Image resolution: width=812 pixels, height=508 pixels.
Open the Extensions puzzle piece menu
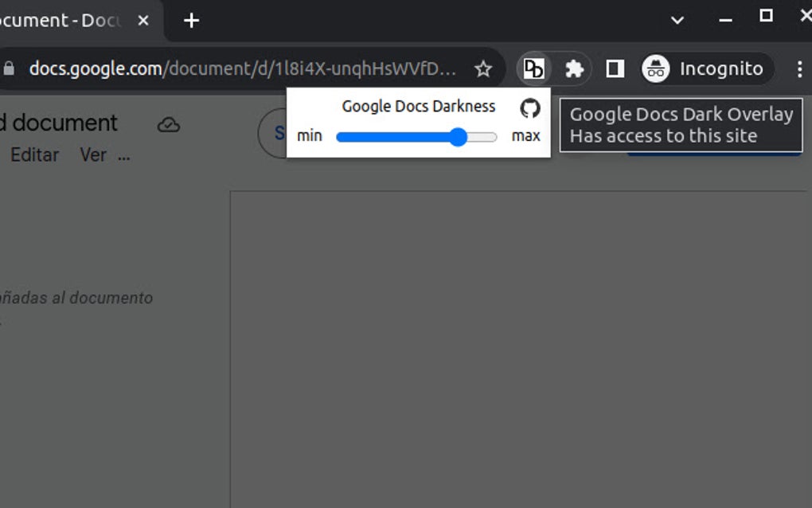[574, 68]
